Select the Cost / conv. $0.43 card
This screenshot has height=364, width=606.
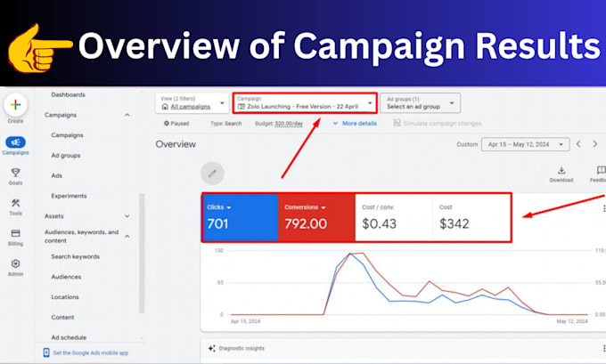pos(393,218)
